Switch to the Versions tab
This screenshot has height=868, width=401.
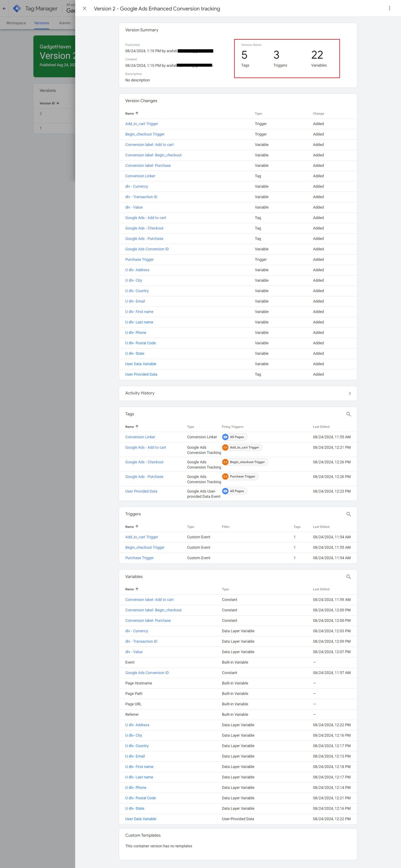coord(42,23)
